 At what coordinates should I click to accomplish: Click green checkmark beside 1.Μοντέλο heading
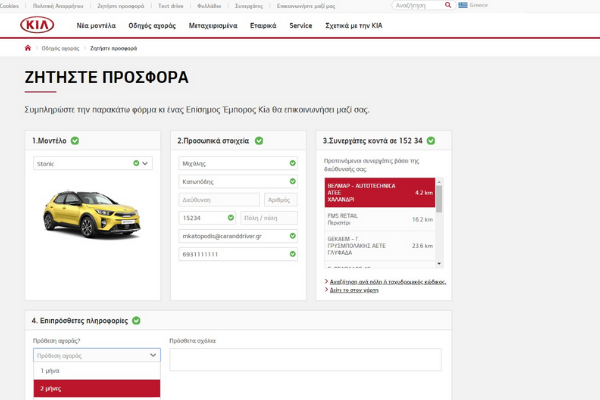[x=75, y=140]
